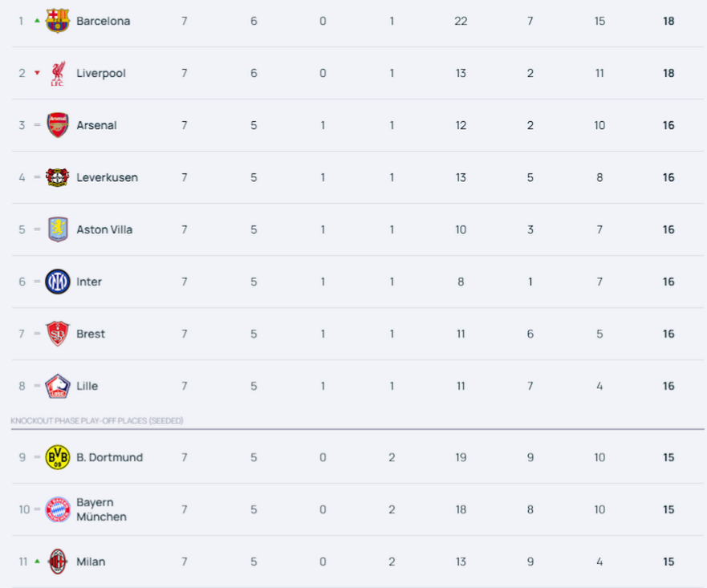The image size is (707, 588).
Task: Open the Bayern München team link
Action: point(101,509)
